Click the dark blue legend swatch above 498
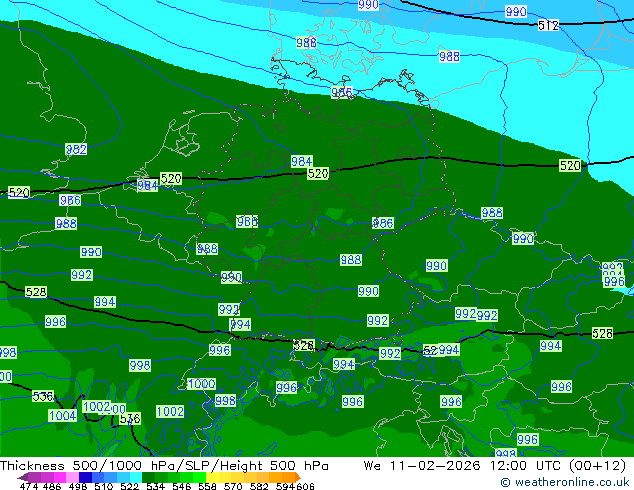This screenshot has width=634, height=490. 85,477
